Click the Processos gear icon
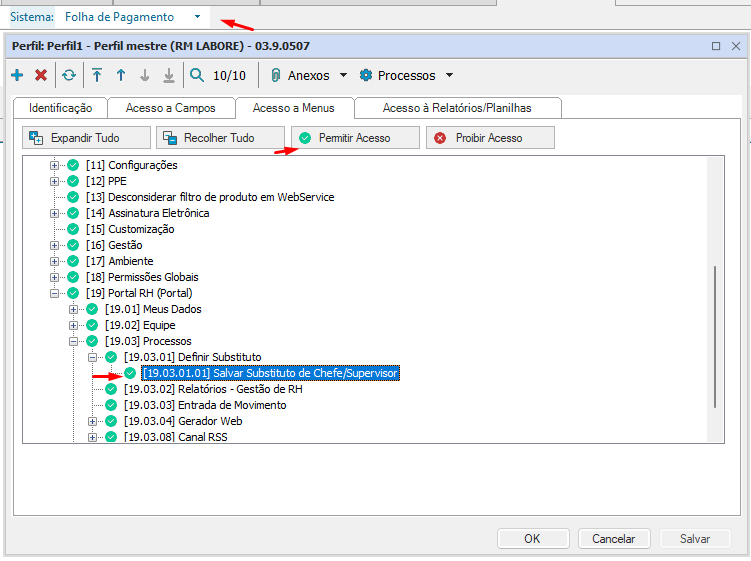751x561 pixels. click(365, 75)
